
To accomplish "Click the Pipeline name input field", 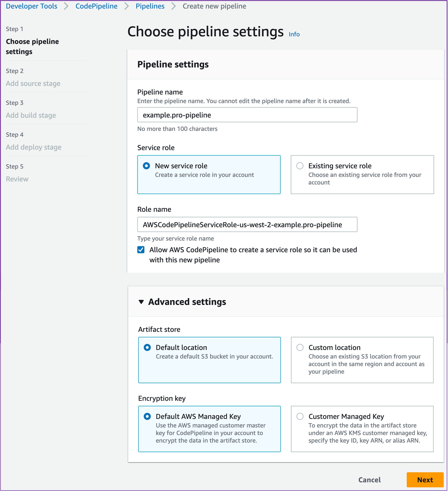I will 247,115.
